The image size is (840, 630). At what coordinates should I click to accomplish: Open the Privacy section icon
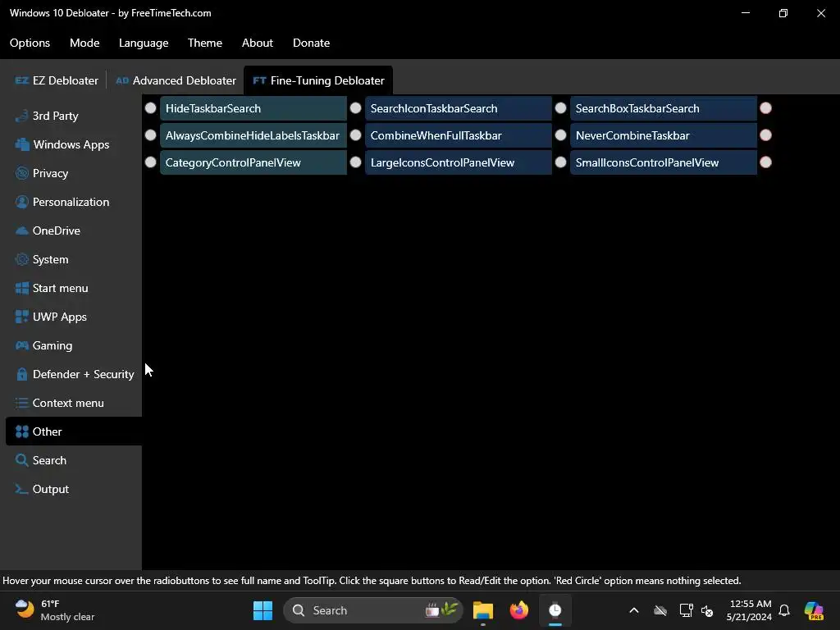22,173
